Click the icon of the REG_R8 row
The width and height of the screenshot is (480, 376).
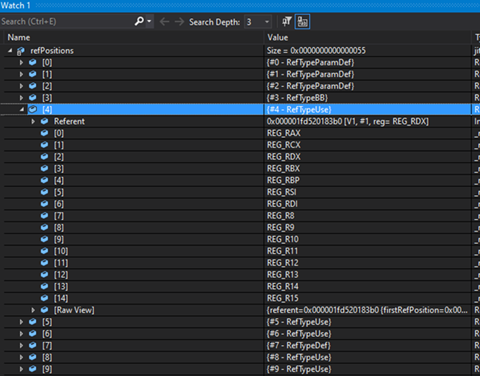pos(44,216)
